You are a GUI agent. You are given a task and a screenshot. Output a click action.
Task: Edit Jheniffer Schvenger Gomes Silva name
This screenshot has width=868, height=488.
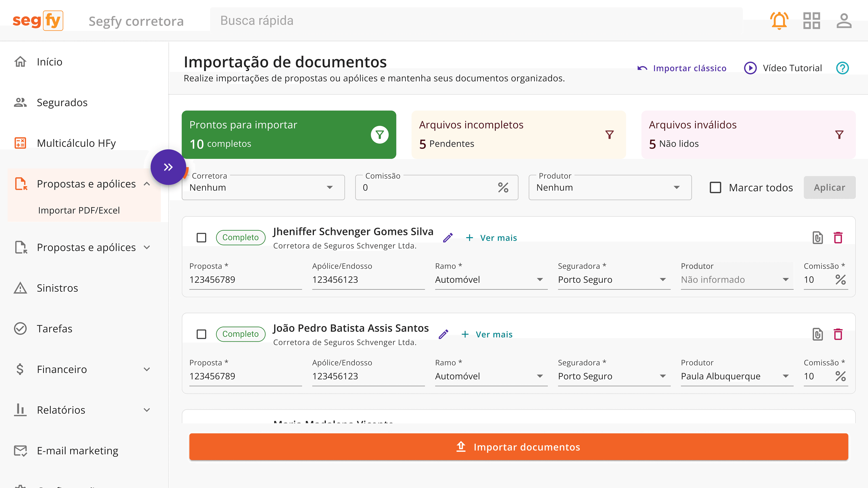[448, 238]
